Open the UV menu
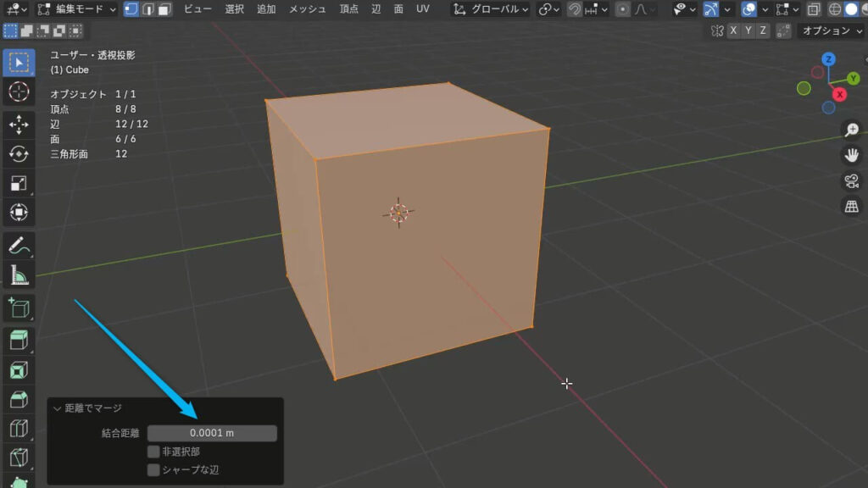The height and width of the screenshot is (488, 868). click(423, 9)
